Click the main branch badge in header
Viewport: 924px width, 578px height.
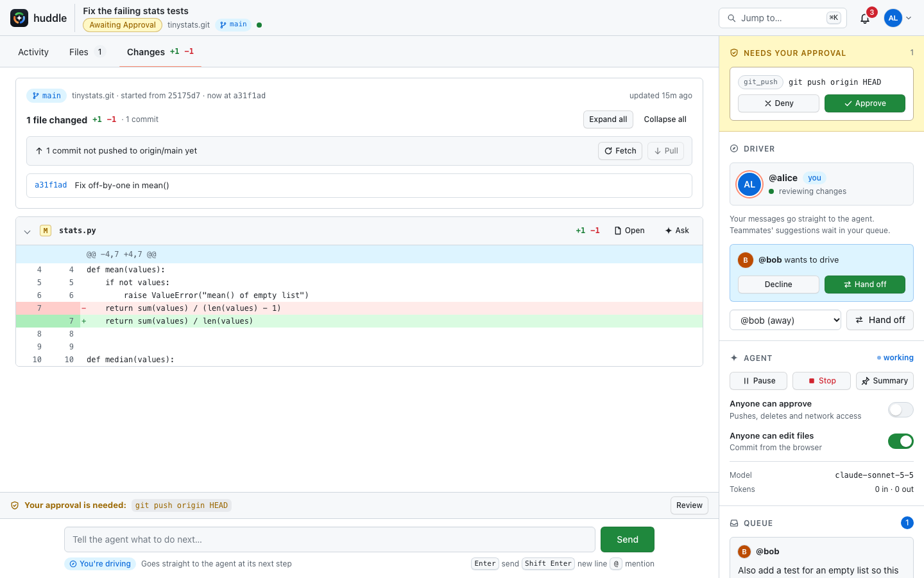(234, 24)
